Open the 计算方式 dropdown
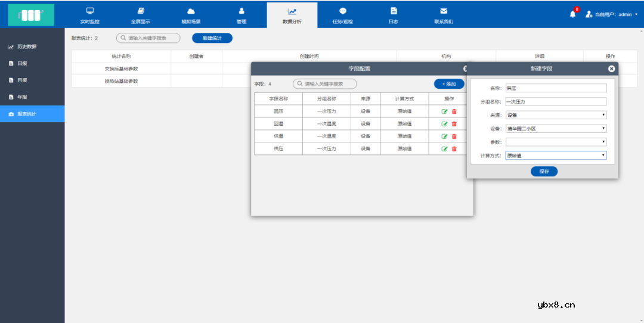Viewport: 644px width, 323px height. coord(556,156)
